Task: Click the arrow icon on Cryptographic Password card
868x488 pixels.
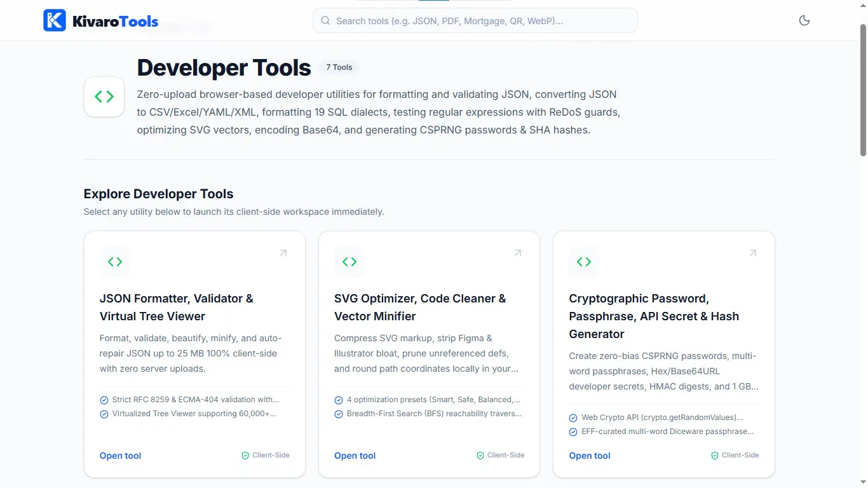Action: pos(753,253)
